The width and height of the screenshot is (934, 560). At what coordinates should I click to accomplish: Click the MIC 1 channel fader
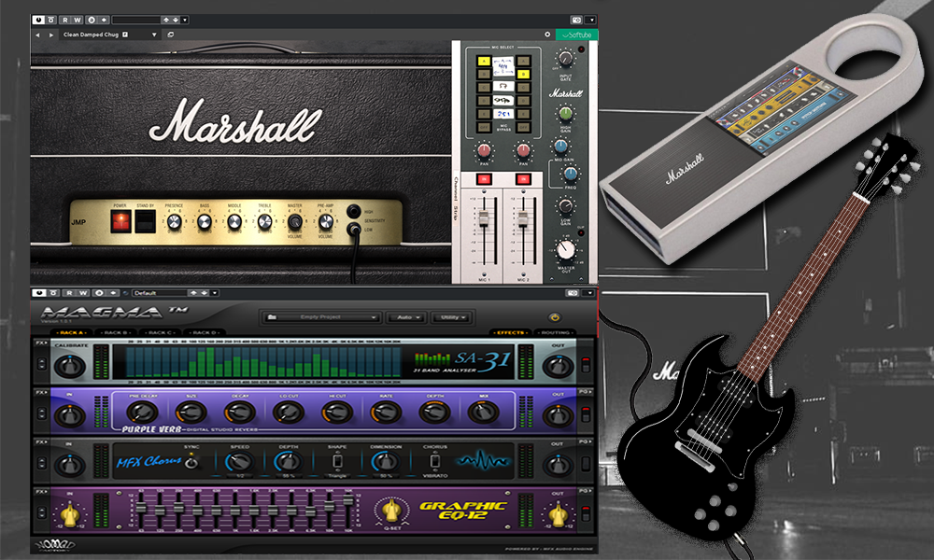[x=484, y=218]
